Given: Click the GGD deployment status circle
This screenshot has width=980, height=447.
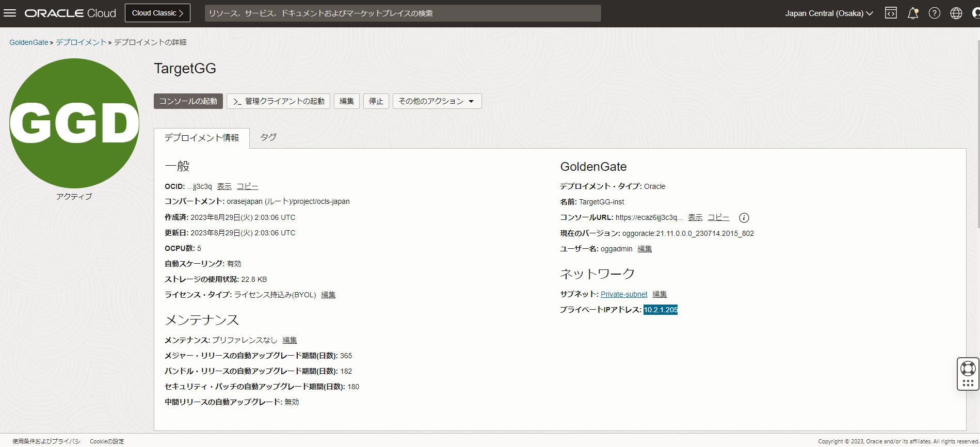Looking at the screenshot, I should (74, 123).
